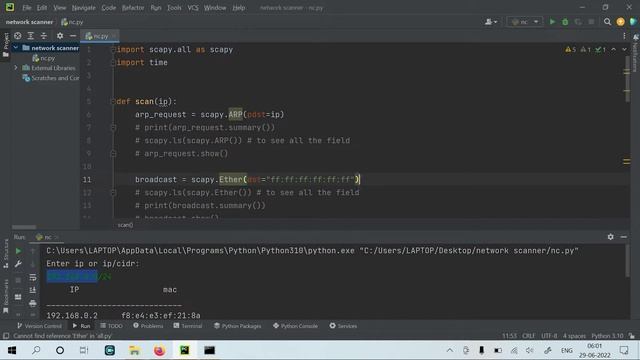Open Run panel settings gear
Image resolution: width=640 pixels, height=360 pixels.
pyautogui.click(x=611, y=237)
